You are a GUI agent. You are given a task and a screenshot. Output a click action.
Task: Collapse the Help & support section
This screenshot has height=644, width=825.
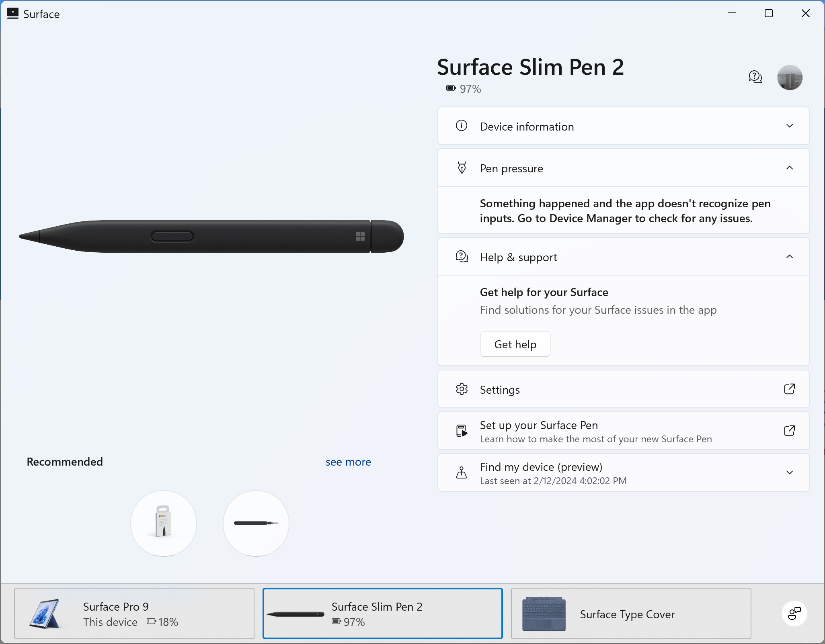click(789, 256)
